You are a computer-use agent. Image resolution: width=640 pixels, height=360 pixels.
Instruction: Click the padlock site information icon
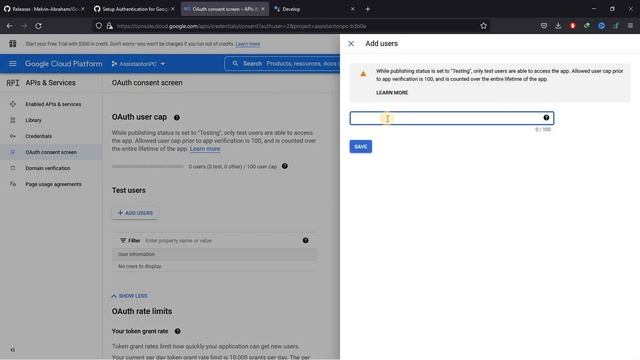click(109, 26)
